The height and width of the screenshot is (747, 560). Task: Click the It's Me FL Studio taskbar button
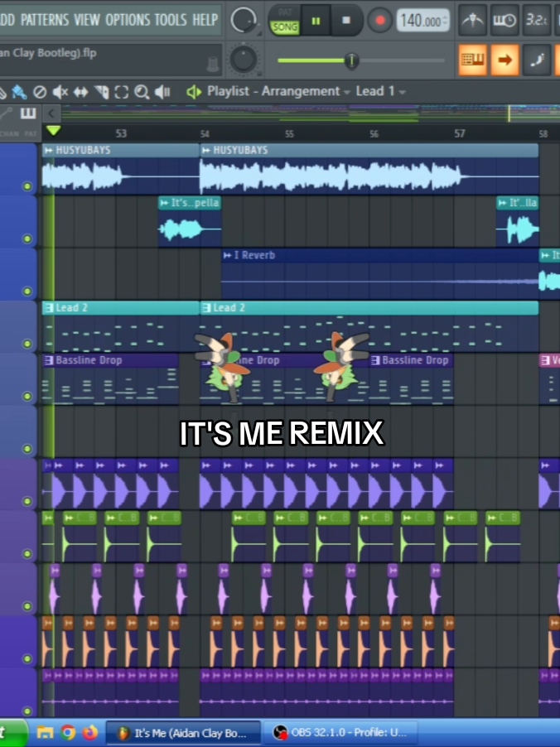coord(183,733)
